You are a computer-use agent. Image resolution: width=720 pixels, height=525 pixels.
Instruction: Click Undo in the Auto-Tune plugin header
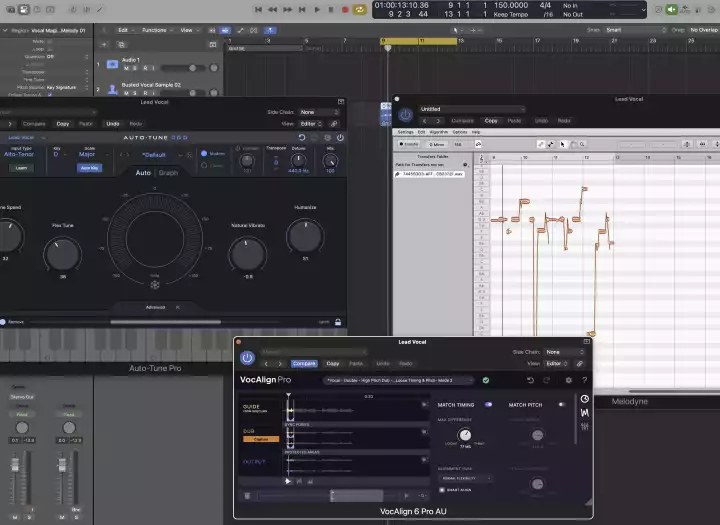pyautogui.click(x=113, y=124)
